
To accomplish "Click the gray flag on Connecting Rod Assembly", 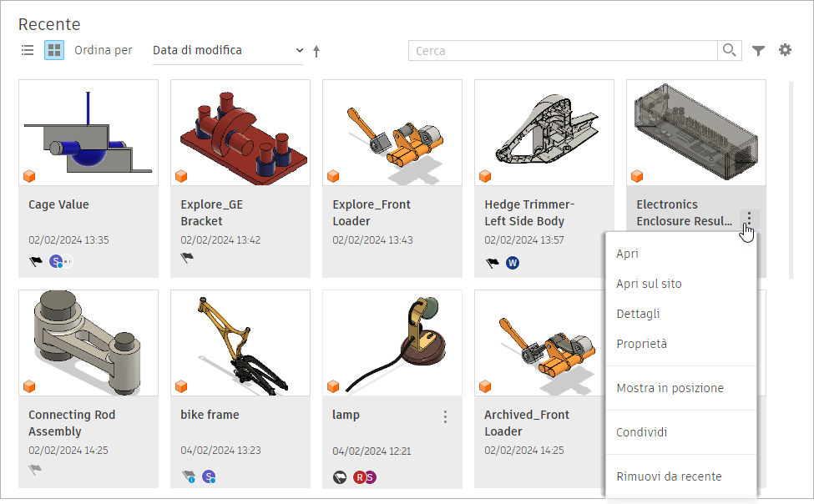I will tap(35, 470).
